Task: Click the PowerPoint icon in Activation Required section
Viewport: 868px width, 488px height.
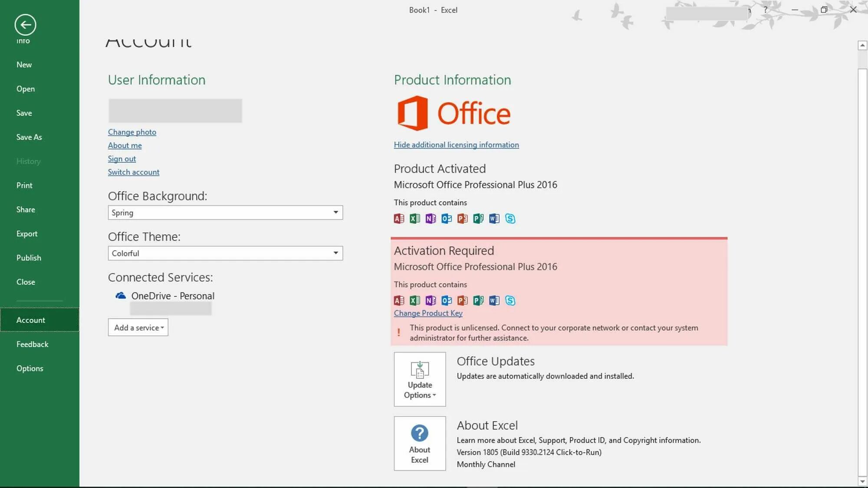Action: pos(463,301)
